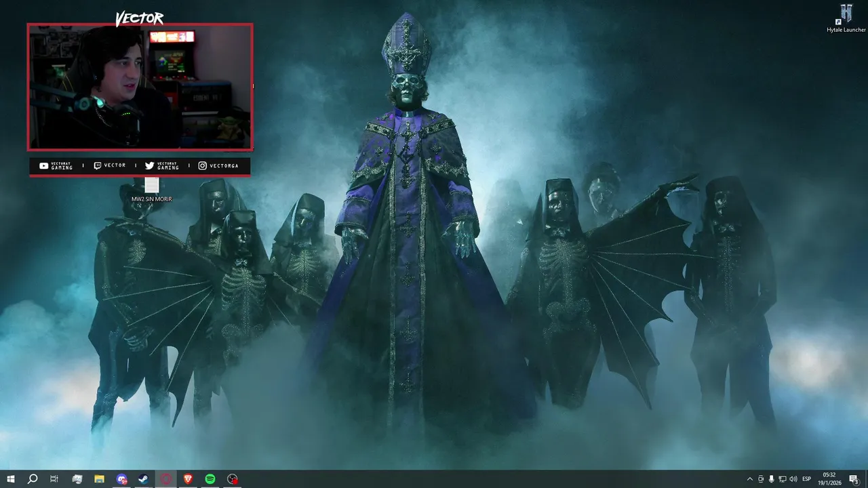This screenshot has height=488, width=868.
Task: Open the taskbar search magnifier
Action: click(33, 479)
